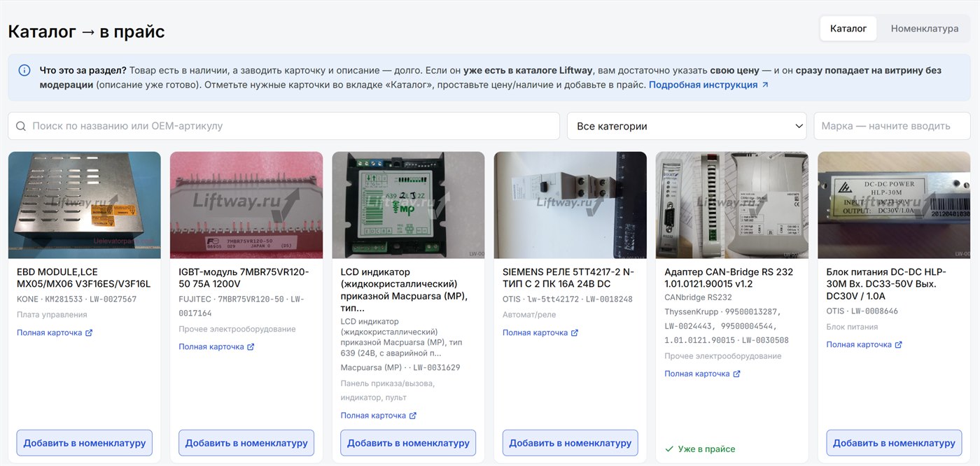Click the article code KM281533
The height and width of the screenshot is (466, 980).
64,299
